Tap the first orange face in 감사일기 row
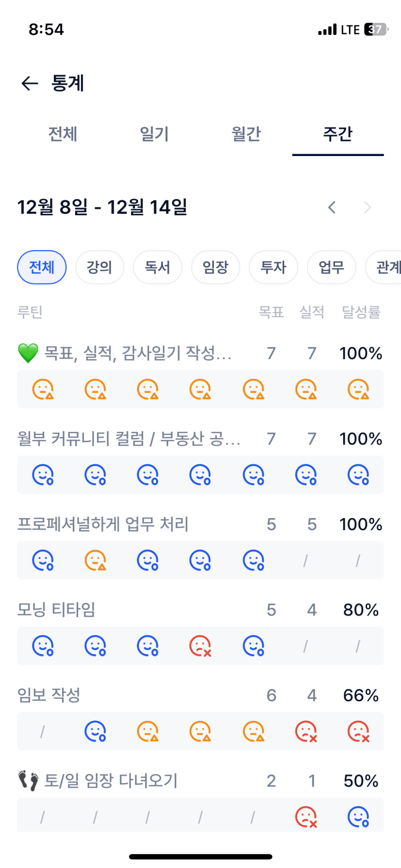Viewport: 401px width, 868px height. (43, 389)
